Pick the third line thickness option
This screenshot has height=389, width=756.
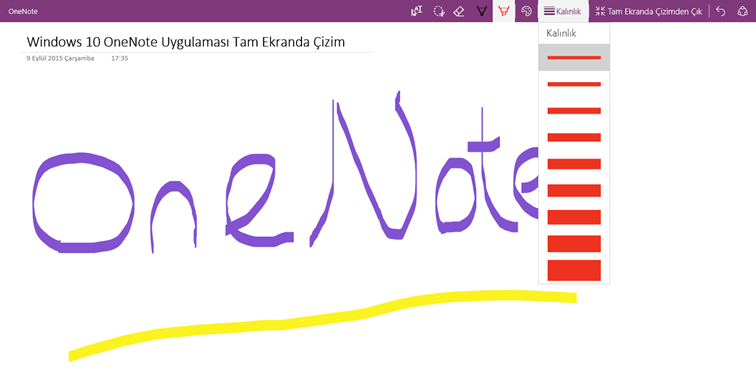[574, 111]
